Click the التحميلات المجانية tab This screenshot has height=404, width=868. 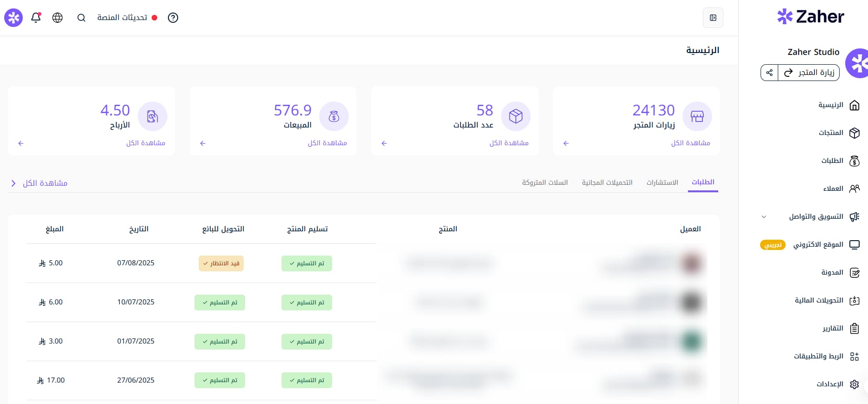(607, 182)
